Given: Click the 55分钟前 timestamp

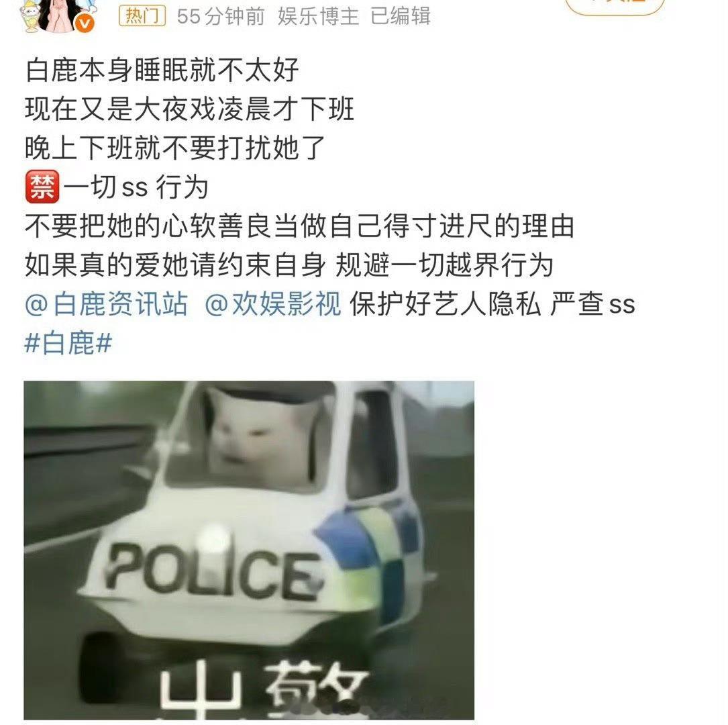Looking at the screenshot, I should (x=221, y=16).
